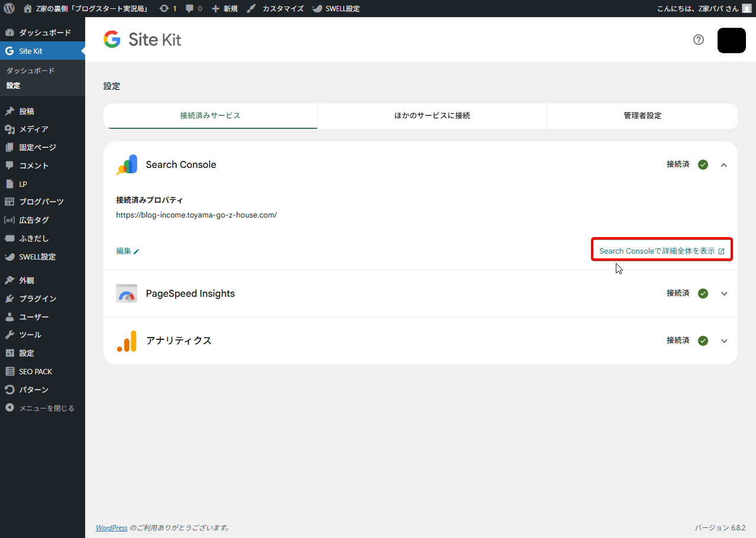This screenshot has width=756, height=538.
Task: Open Search Consoleで詳細全体を表示 link
Action: [x=662, y=251]
